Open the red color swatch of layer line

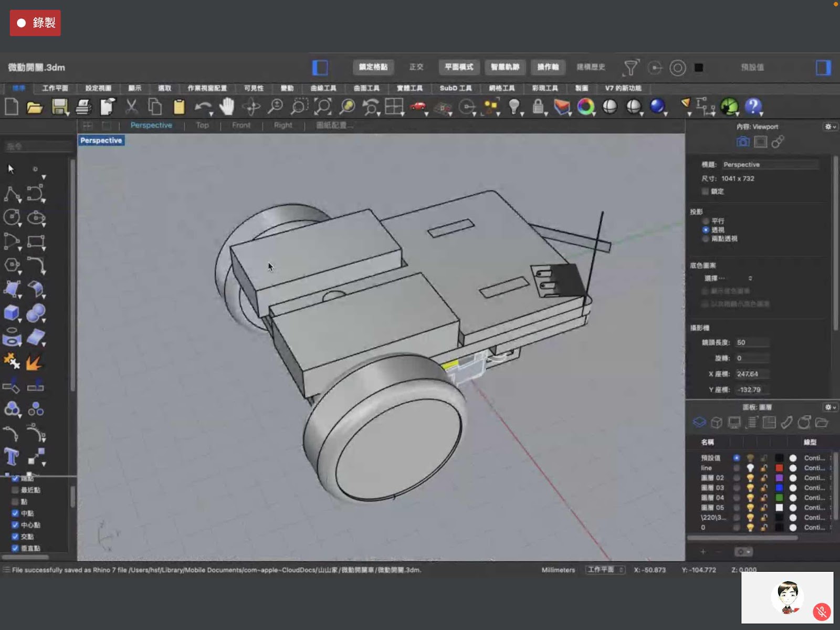780,468
